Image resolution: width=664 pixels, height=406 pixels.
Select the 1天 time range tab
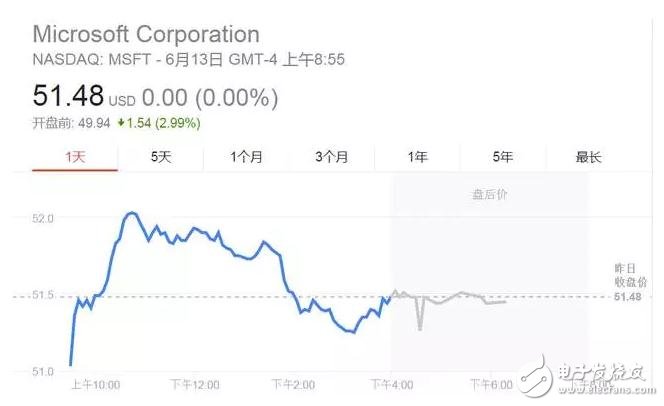click(75, 156)
